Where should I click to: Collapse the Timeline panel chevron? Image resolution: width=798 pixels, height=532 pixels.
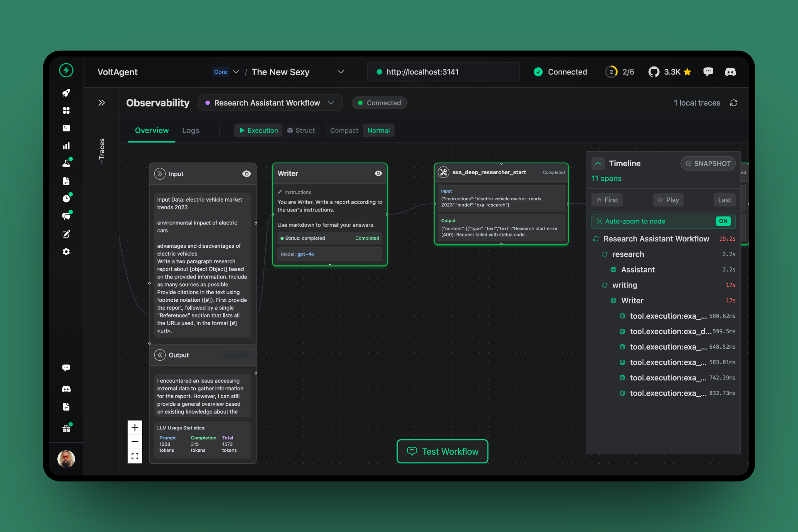click(598, 163)
